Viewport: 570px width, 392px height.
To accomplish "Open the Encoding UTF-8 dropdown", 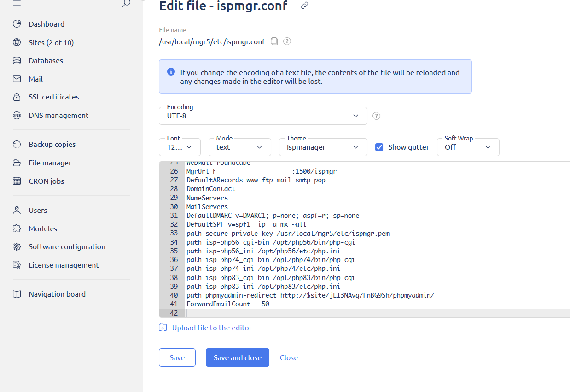I will tap(263, 116).
